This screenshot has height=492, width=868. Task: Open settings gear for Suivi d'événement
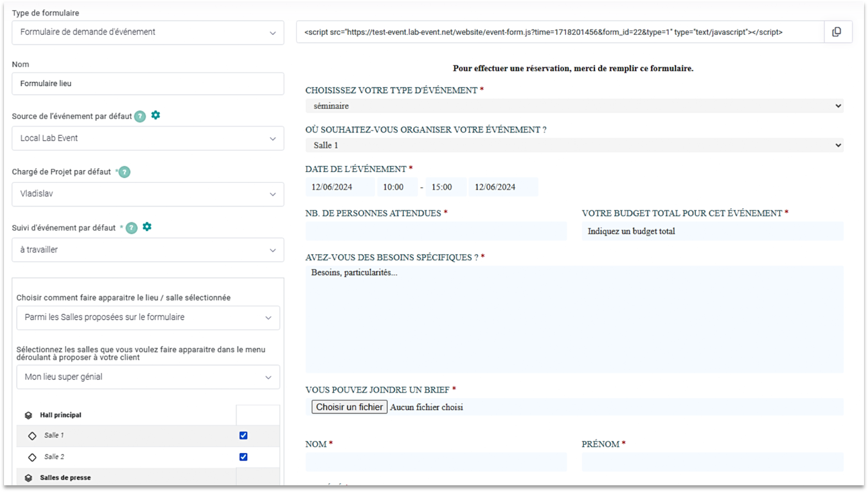coord(147,227)
